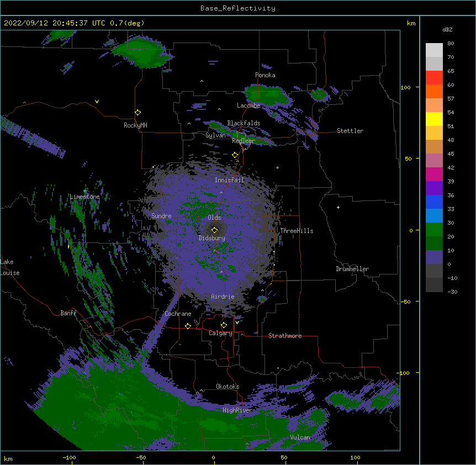
Task: Click the Cochrane label
Action: point(178,314)
